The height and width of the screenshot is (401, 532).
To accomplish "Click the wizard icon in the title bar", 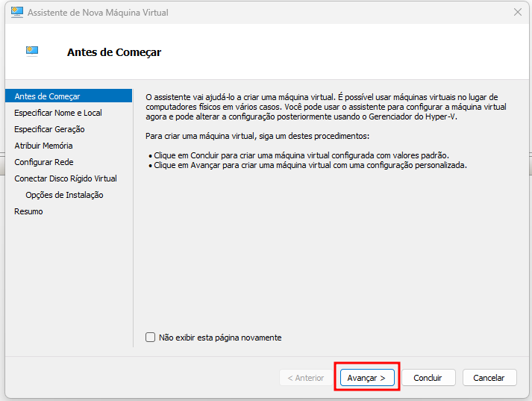I will click(16, 12).
